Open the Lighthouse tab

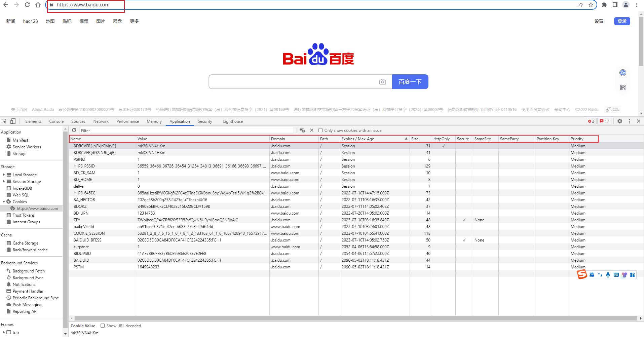[233, 121]
